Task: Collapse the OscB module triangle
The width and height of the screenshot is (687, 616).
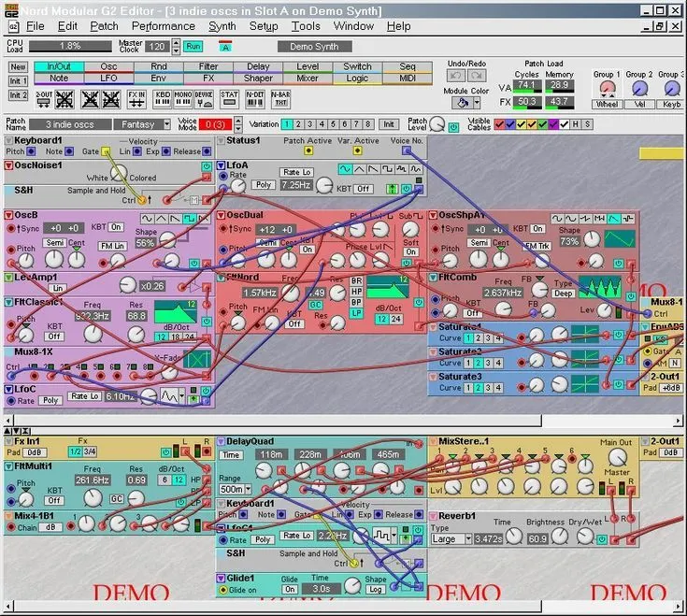Action: (x=8, y=215)
